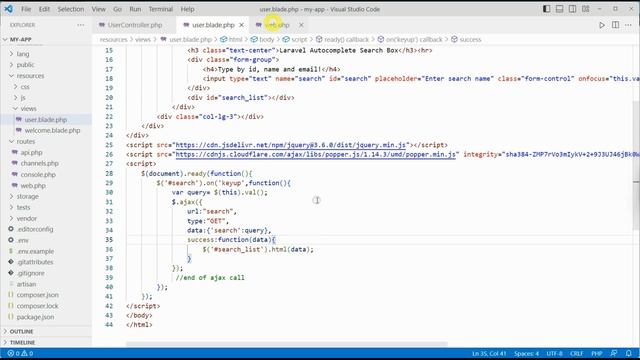Run the file with the play icon
Viewport: 640px width, 360px height.
point(602,25)
